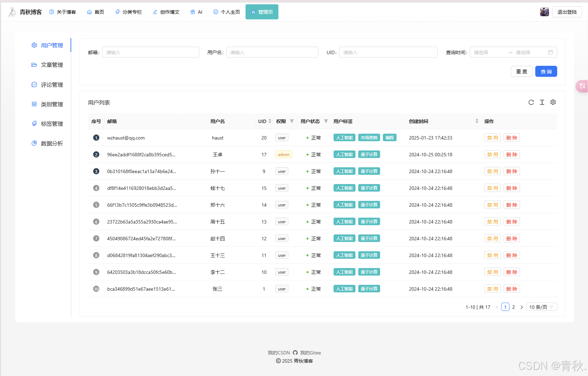Click the 人工智能 tag for 张三
Screen dimensions: 588x376
point(344,289)
